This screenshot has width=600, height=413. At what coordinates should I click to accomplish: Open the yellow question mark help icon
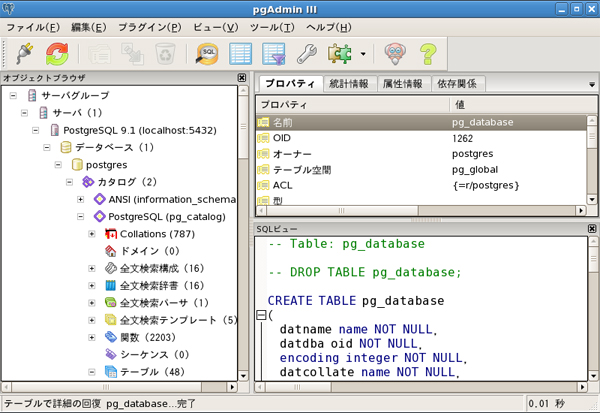tap(428, 54)
